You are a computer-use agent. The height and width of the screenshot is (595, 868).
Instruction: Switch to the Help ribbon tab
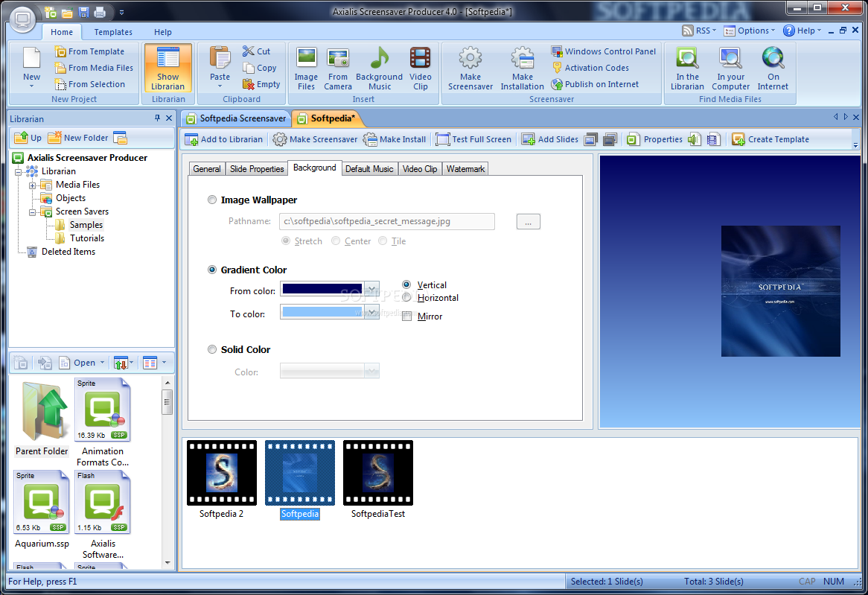tap(163, 32)
